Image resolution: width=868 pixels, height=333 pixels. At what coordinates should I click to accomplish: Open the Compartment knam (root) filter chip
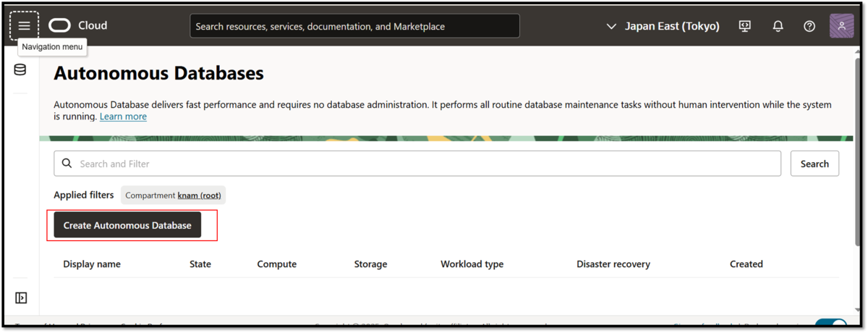click(x=173, y=195)
